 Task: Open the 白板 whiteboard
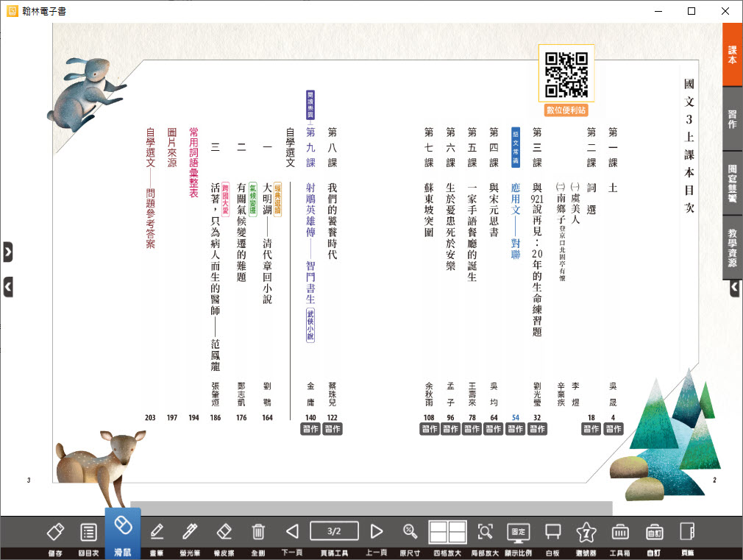coord(552,532)
